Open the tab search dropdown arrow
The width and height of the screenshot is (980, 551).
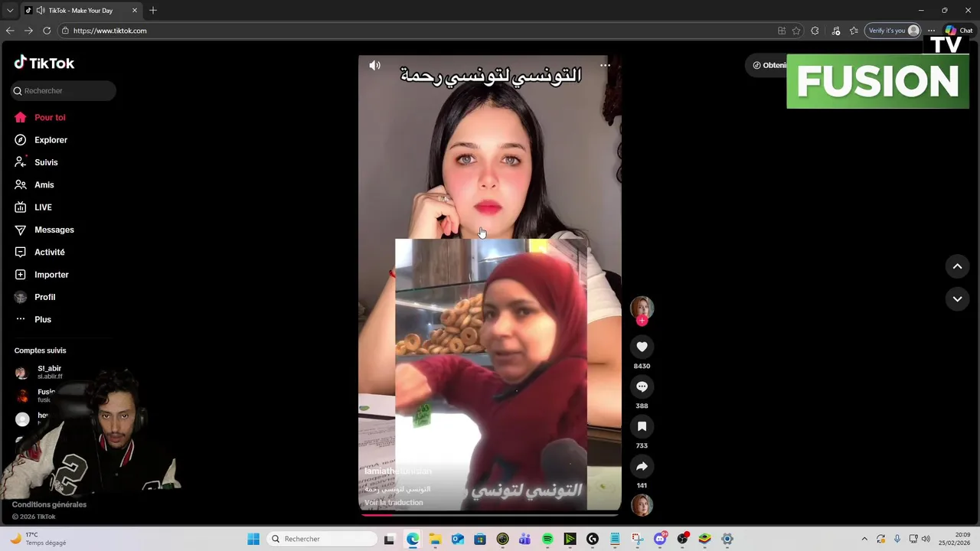click(10, 11)
